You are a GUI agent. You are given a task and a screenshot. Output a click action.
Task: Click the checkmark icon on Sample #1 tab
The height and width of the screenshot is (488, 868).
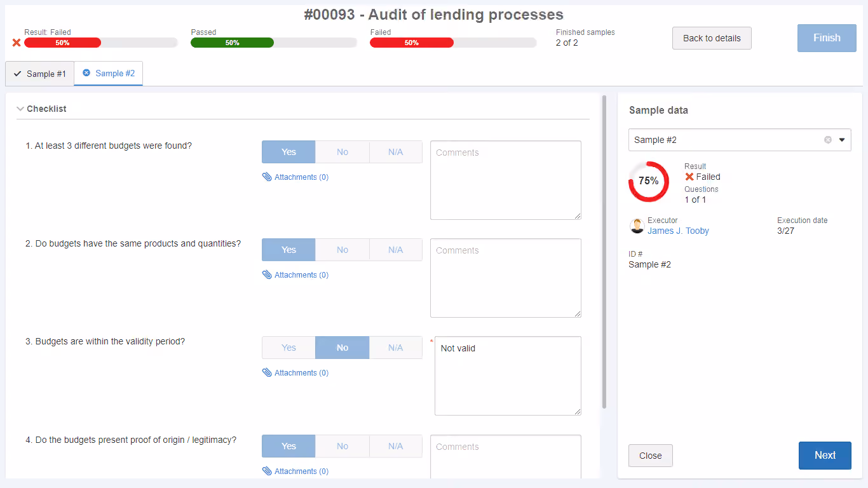coord(18,74)
